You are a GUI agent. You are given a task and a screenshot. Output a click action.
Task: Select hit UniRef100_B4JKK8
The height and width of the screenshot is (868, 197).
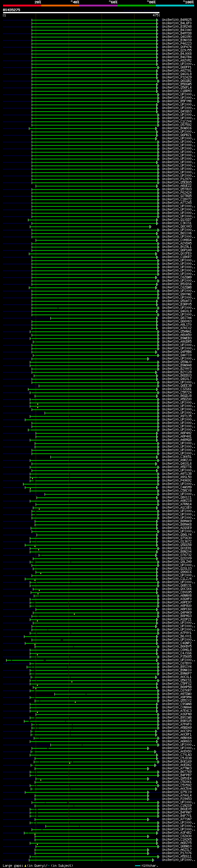[x=177, y=54]
